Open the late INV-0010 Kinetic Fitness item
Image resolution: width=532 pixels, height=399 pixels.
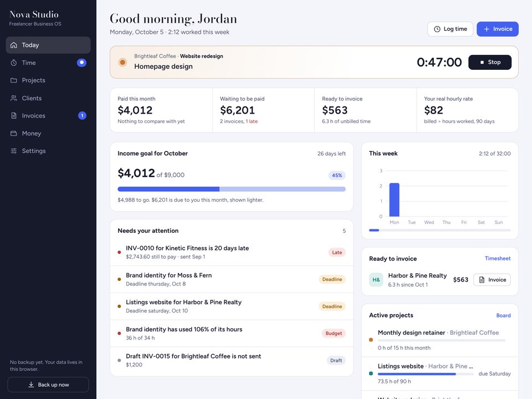click(x=232, y=252)
